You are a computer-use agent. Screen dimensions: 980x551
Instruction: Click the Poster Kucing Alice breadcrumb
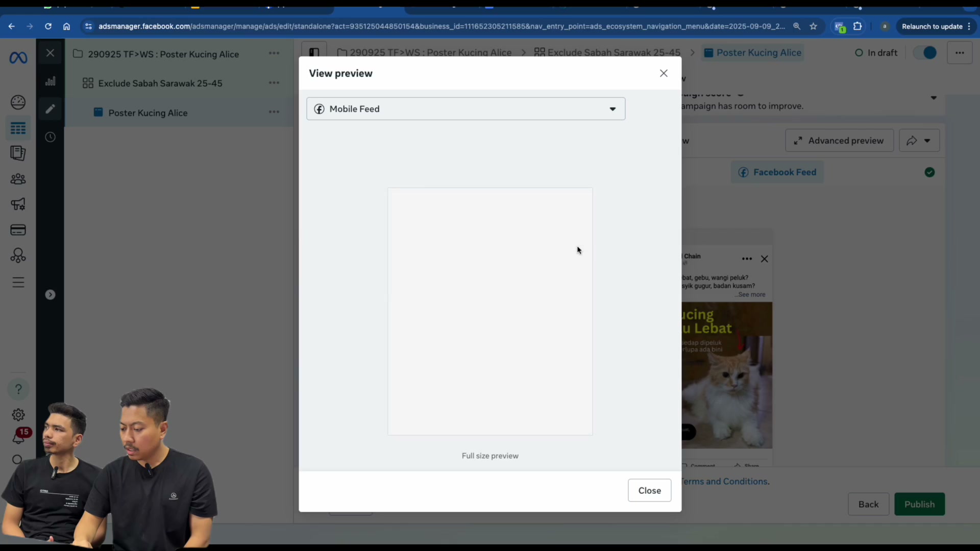coord(753,53)
